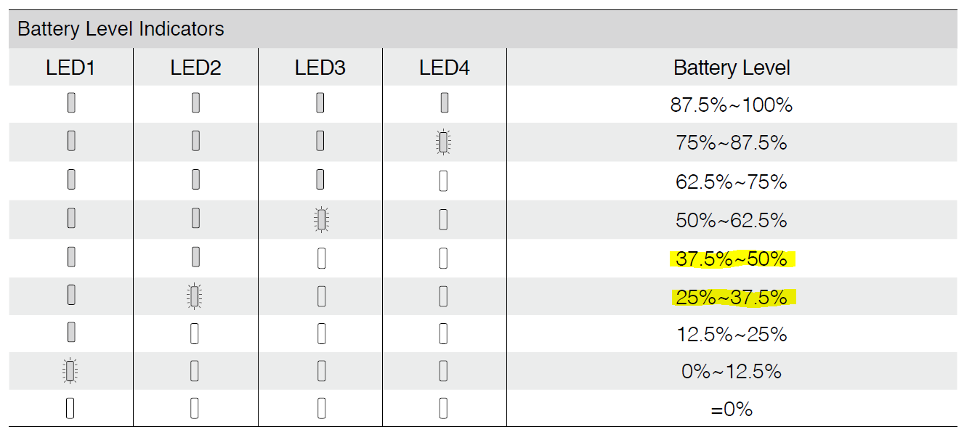Screen dimensions: 980x448
Task: Click the blinking LED4 icon in 75%~87.5% row
Action: tap(443, 142)
